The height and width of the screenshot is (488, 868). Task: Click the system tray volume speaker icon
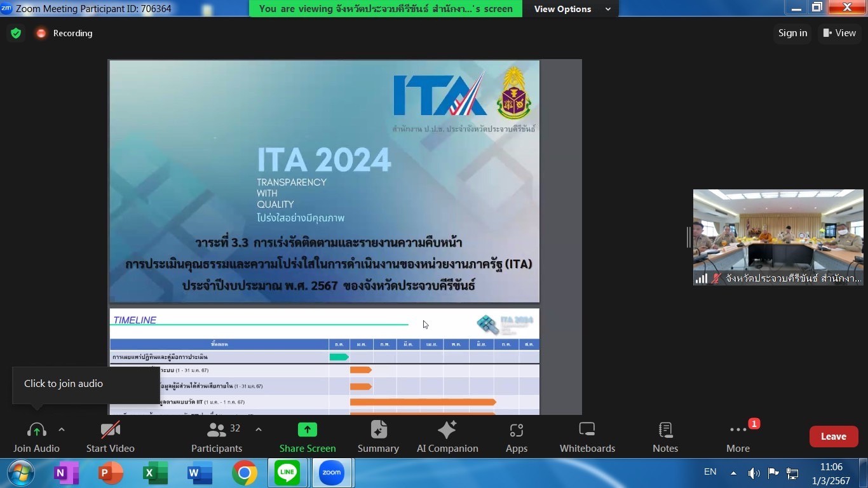pyautogui.click(x=754, y=473)
